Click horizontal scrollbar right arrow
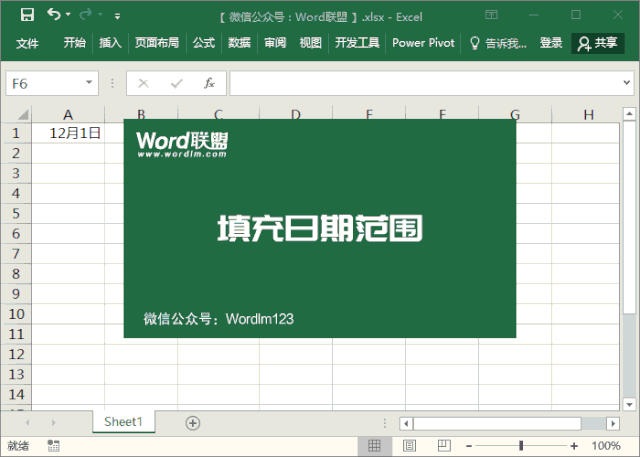The height and width of the screenshot is (457, 640). tap(613, 424)
